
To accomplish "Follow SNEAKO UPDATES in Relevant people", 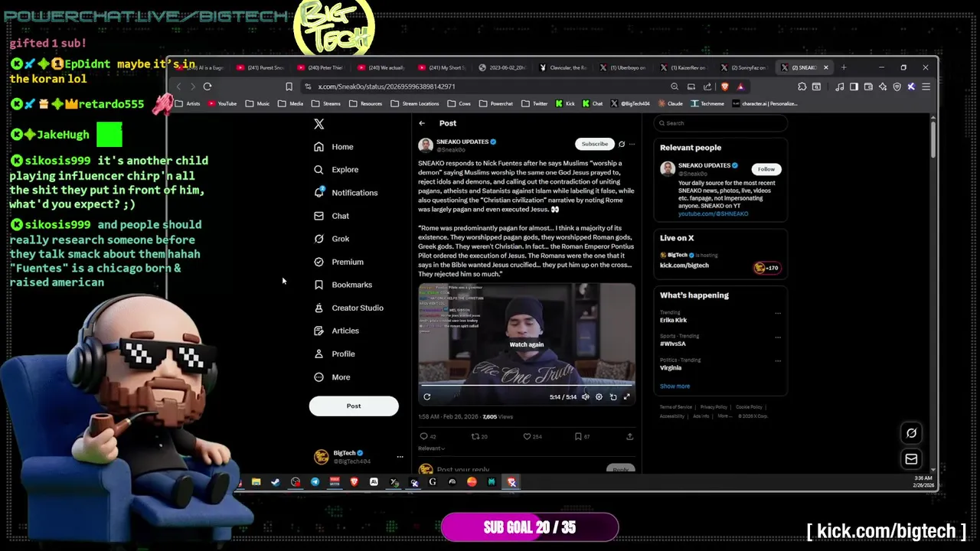I will click(766, 169).
